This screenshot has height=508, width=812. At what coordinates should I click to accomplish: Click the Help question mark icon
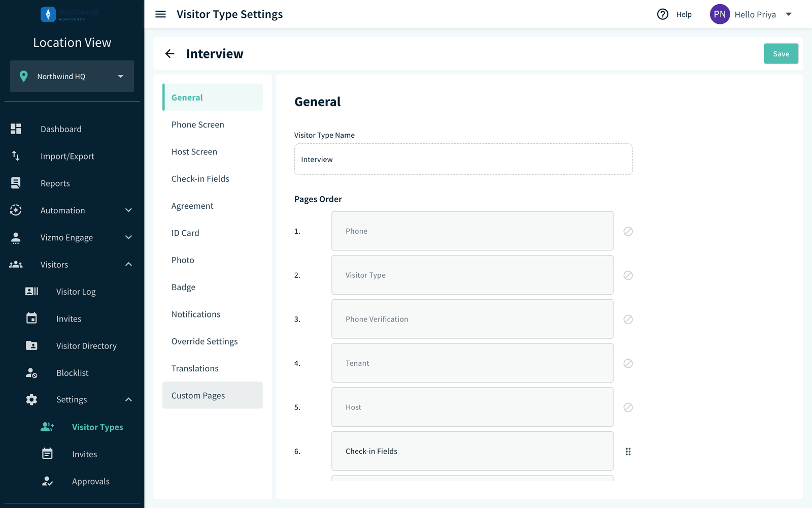[662, 14]
